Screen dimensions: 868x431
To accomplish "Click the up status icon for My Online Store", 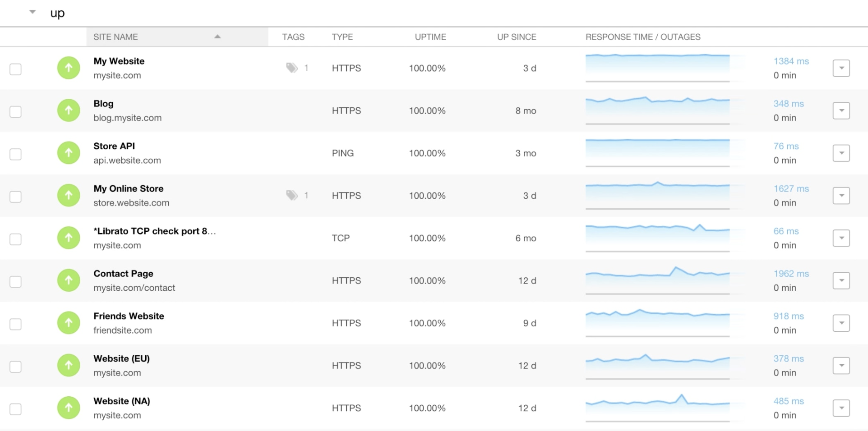I will [69, 195].
